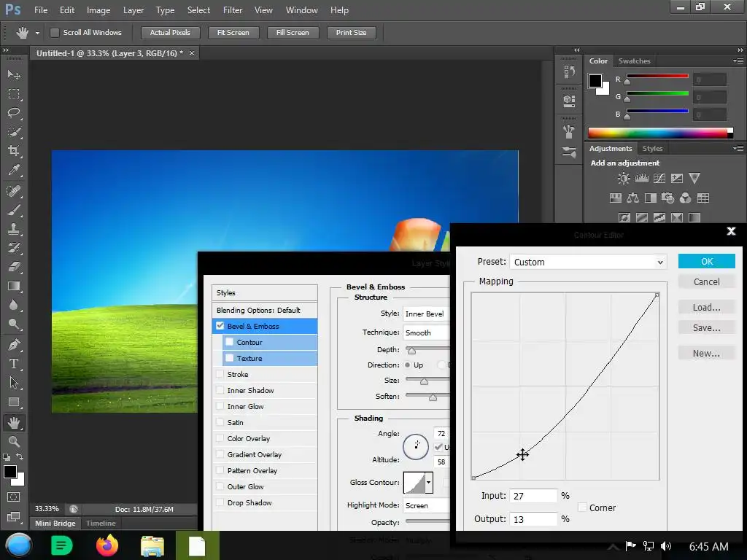The image size is (747, 560).
Task: Select the Brush tool
Action: pyautogui.click(x=14, y=210)
